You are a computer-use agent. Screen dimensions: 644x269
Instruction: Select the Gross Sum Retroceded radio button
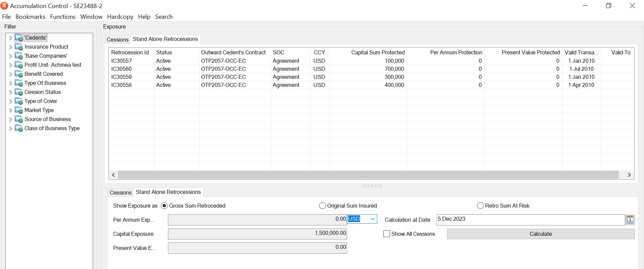(x=164, y=206)
